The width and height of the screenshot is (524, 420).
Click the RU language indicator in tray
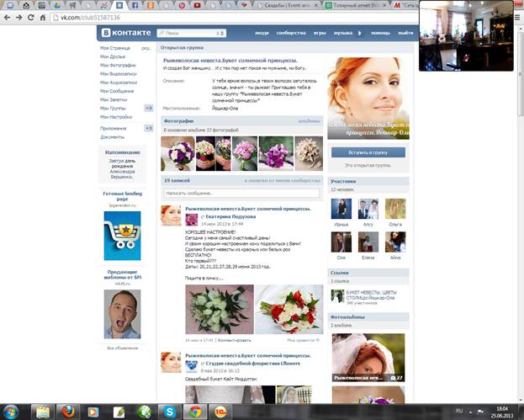(x=459, y=411)
